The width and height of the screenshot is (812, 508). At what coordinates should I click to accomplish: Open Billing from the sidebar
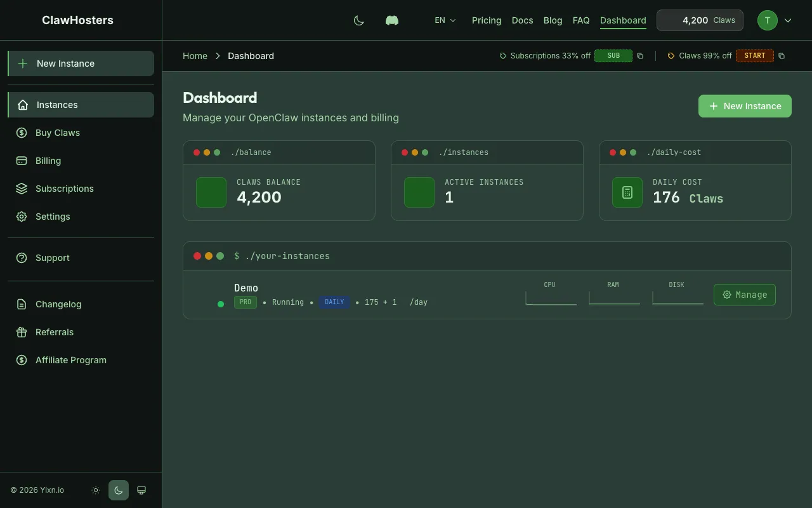point(22,161)
